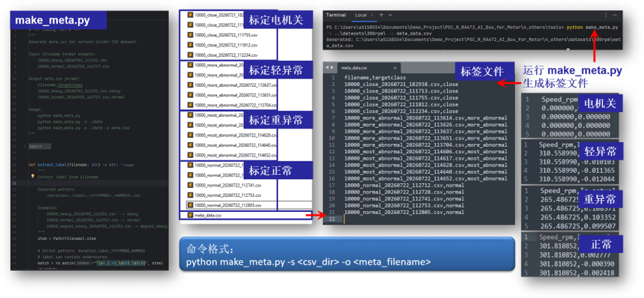
Task: Click file icon of 10000_close_20260722_111812.csv
Action: tap(190, 45)
